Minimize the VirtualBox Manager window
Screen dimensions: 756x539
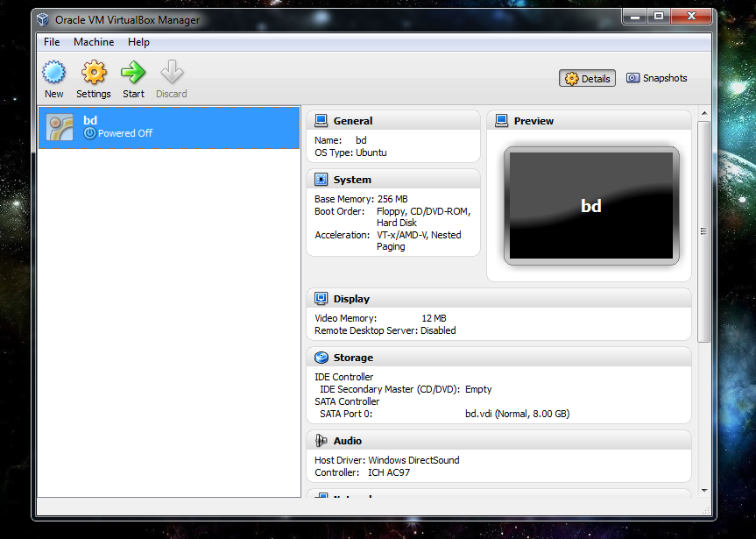tap(635, 17)
